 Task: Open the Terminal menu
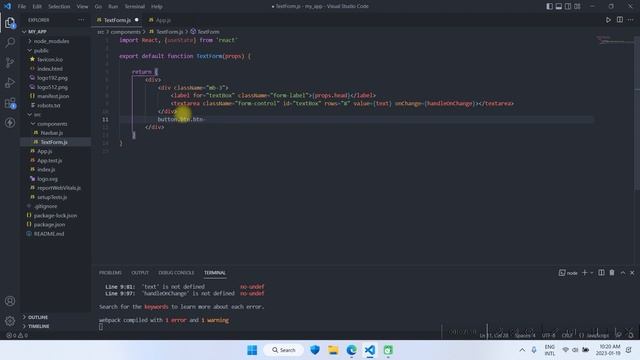point(134,6)
